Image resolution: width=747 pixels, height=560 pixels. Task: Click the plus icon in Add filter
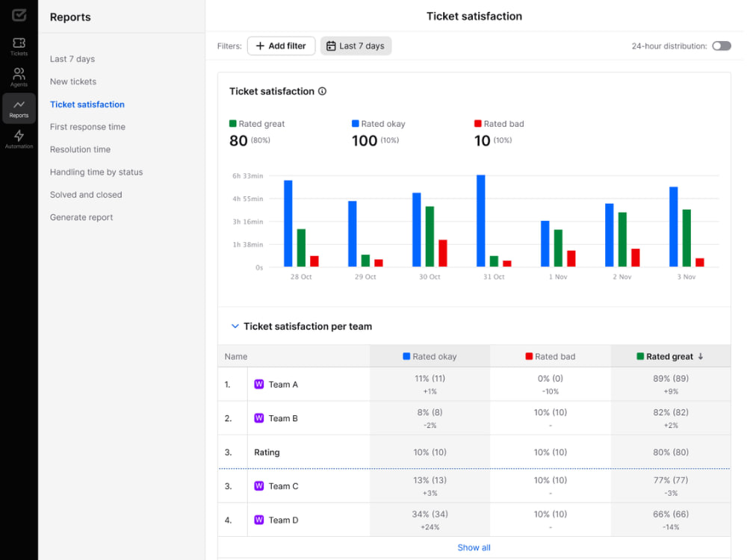pos(260,46)
